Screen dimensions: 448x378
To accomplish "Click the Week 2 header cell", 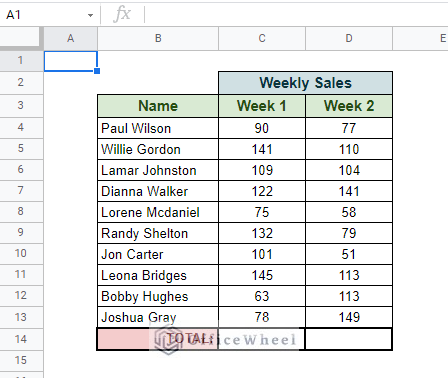I will pos(349,106).
